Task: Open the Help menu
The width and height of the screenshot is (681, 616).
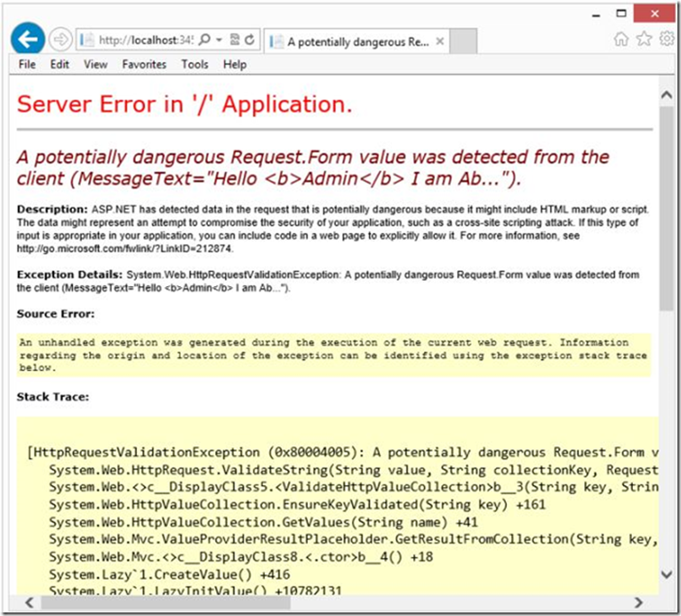Action: click(x=235, y=64)
